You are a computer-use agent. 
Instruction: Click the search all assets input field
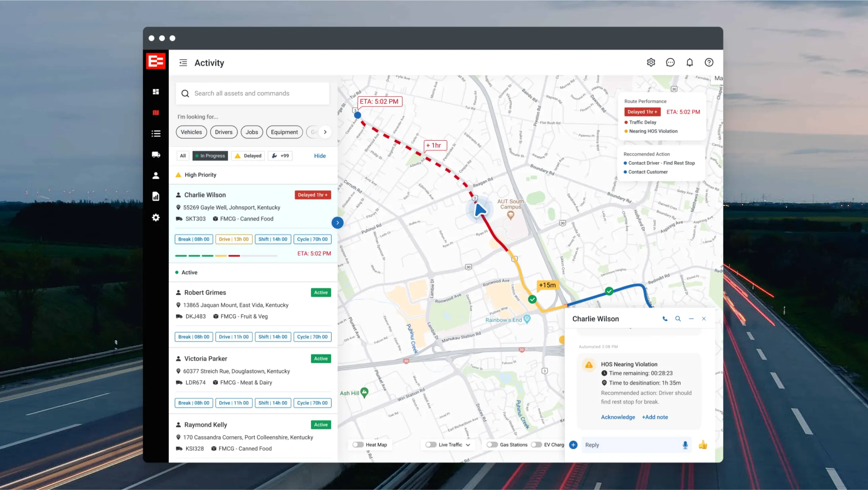click(x=252, y=93)
